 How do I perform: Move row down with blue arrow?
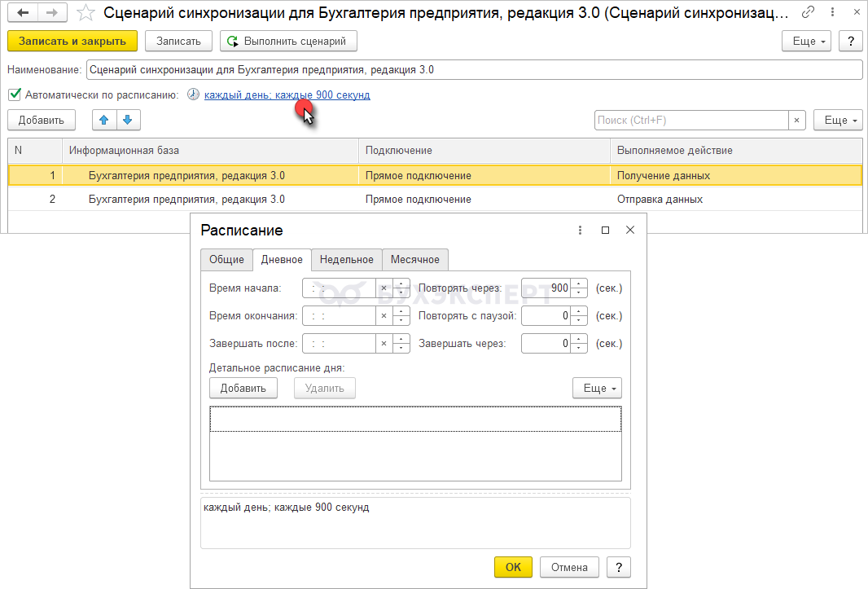click(x=127, y=120)
